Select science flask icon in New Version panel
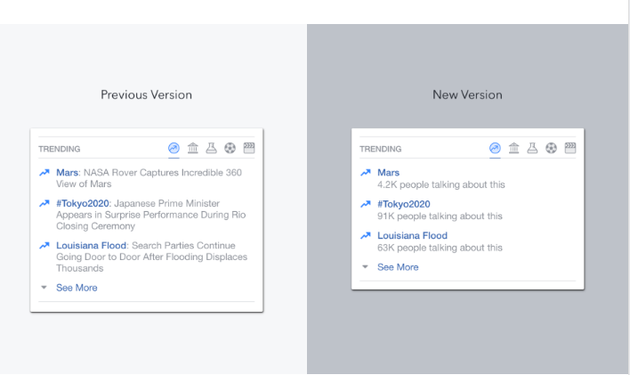 pyautogui.click(x=532, y=148)
